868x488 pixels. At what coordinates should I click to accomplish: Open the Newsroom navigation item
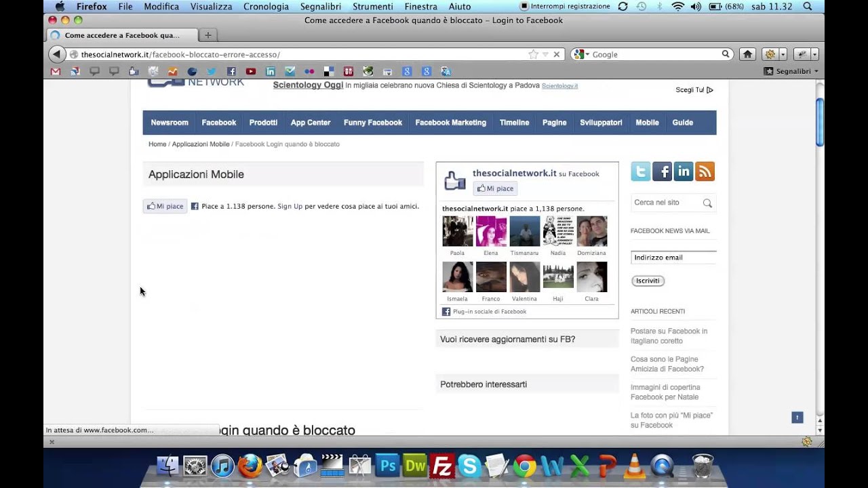coord(170,123)
